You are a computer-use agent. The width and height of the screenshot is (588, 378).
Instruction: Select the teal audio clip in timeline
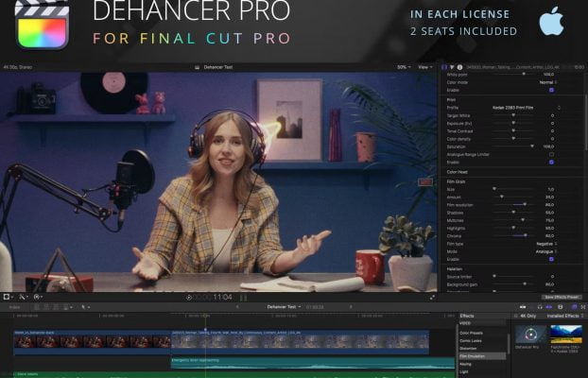(x=313, y=363)
